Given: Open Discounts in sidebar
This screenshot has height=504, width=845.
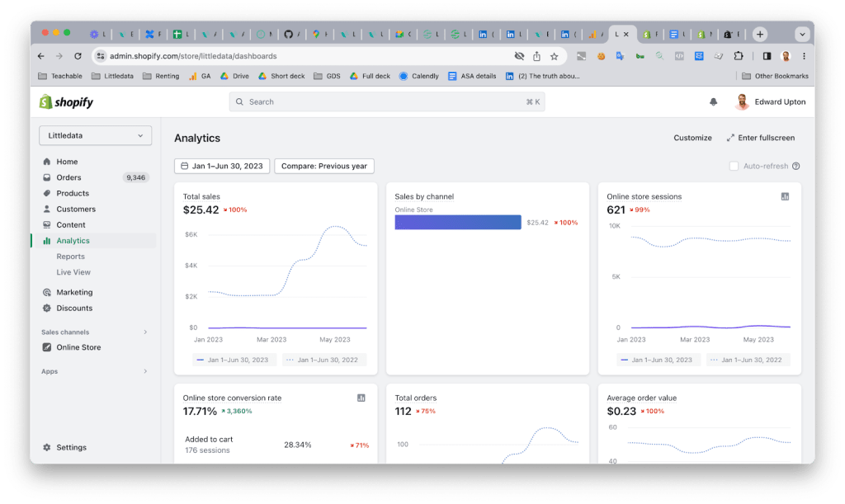Looking at the screenshot, I should [74, 308].
